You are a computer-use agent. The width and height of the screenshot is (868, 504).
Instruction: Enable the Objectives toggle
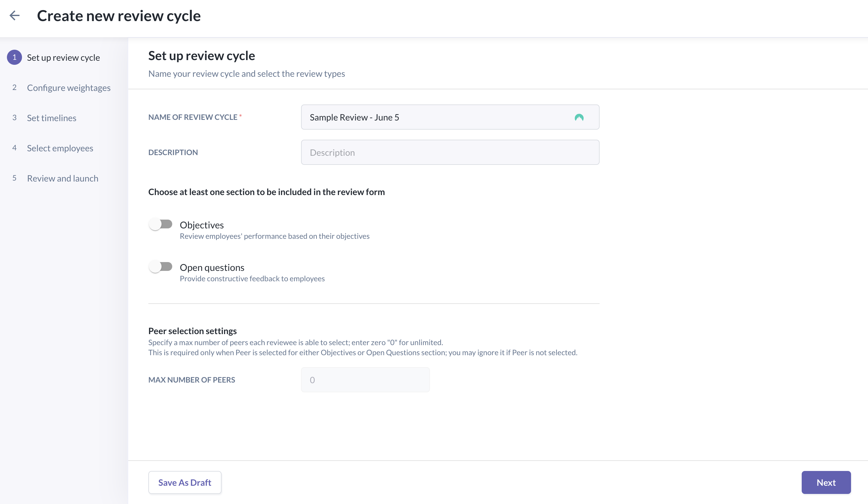click(161, 224)
